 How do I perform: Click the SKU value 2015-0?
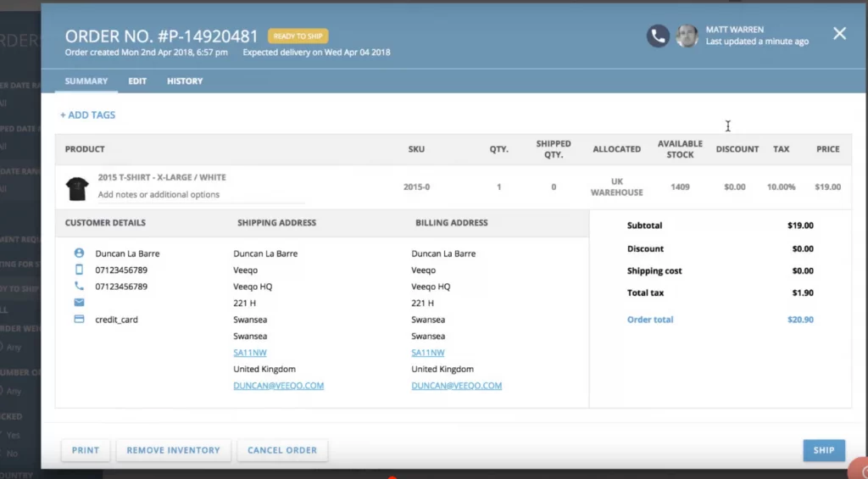pos(416,187)
